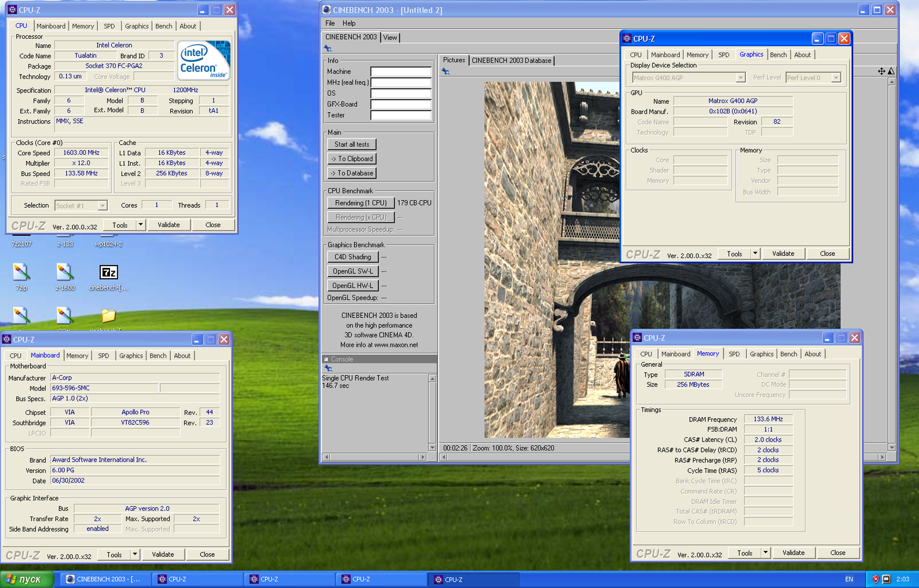The height and width of the screenshot is (588, 919).
Task: Select Memory tab in CPU-Z Mainboard window
Action: [x=77, y=356]
